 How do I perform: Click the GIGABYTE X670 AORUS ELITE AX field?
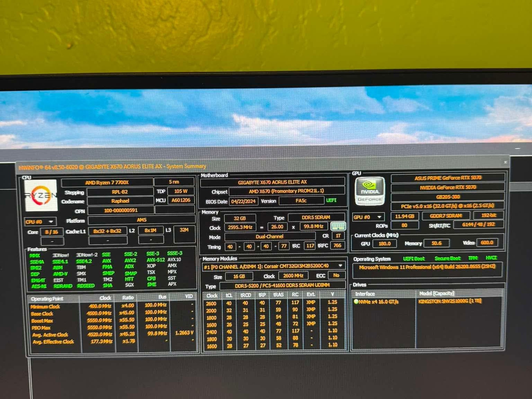point(272,182)
